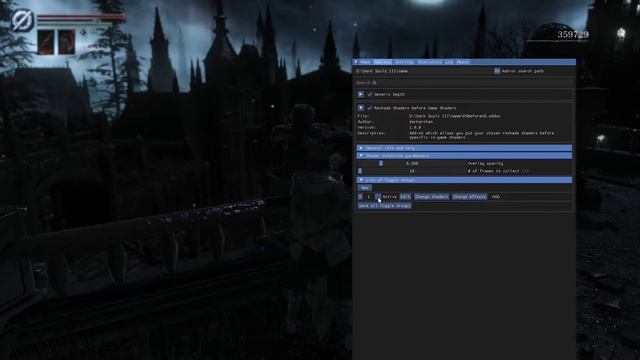Open the Home tab in ReShade overlay

click(x=365, y=62)
